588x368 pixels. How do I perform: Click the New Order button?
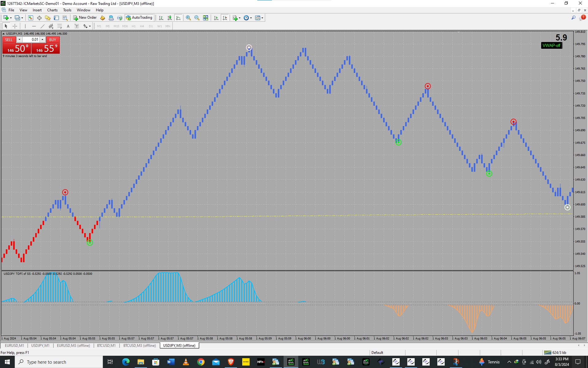point(85,18)
